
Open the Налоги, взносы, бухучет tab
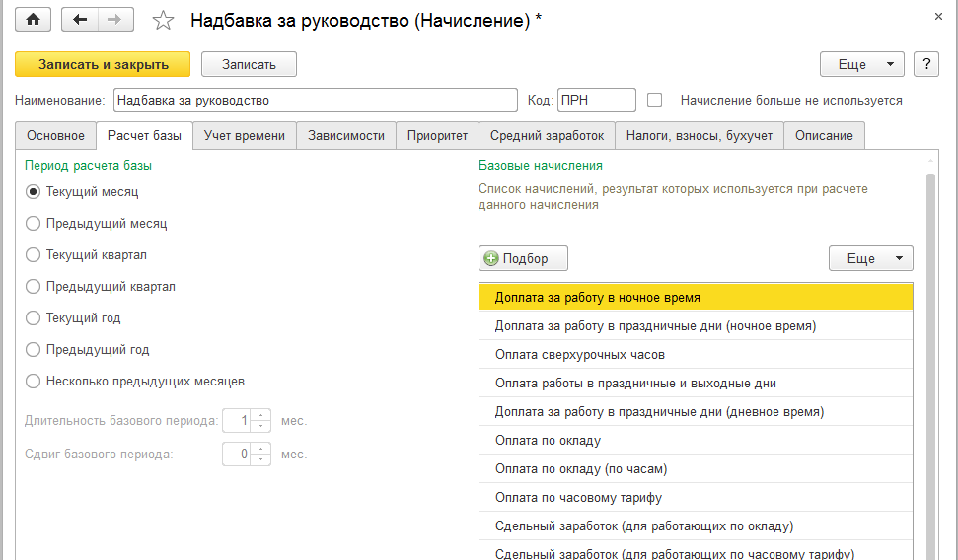click(x=700, y=136)
